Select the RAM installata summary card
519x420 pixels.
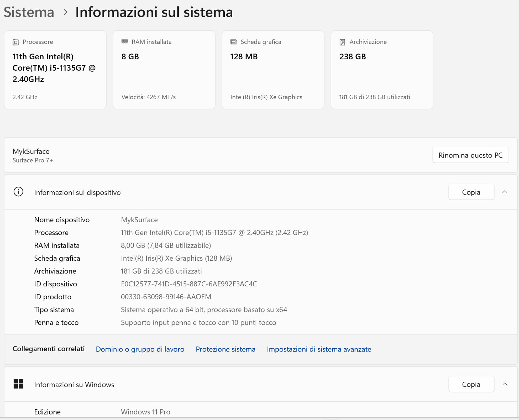(x=164, y=70)
